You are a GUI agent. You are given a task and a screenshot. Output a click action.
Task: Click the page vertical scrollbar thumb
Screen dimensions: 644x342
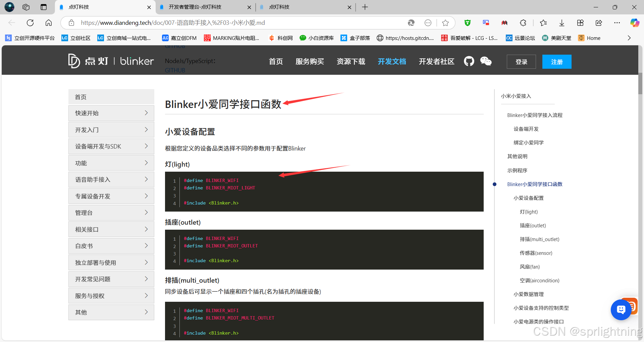pyautogui.click(x=640, y=83)
